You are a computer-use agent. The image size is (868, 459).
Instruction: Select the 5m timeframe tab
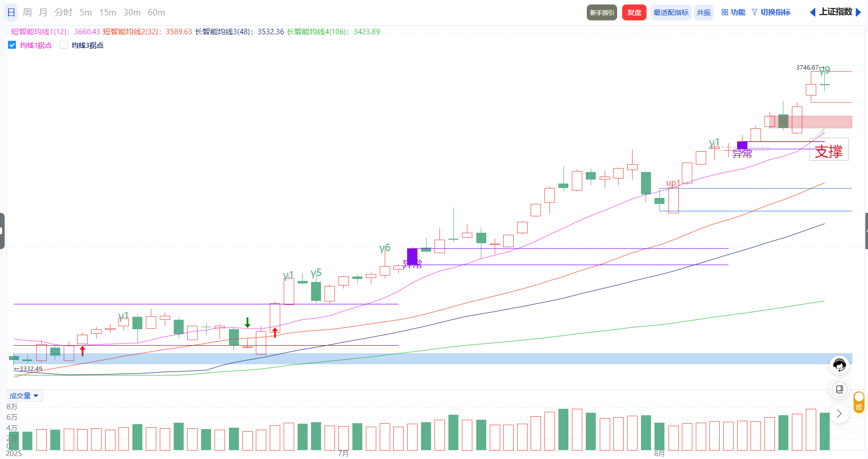86,12
